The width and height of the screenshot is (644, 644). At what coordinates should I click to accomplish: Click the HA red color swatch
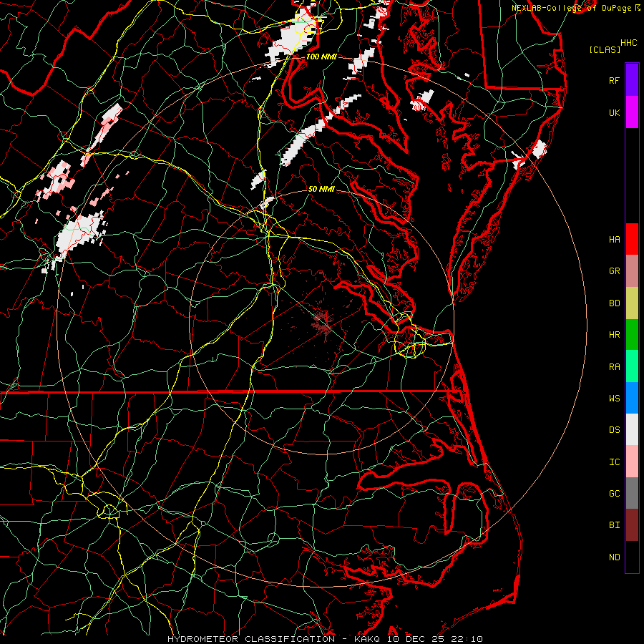(632, 239)
